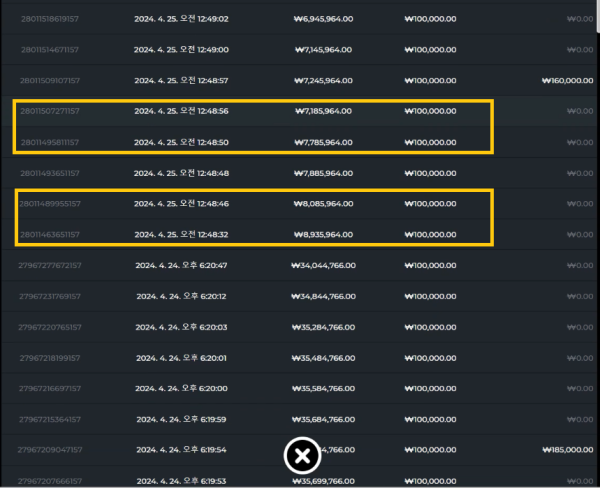Screen dimensions: 600x488
Task: Select the ₩0.00 payout in the 12:49:02 row
Action: [x=580, y=19]
